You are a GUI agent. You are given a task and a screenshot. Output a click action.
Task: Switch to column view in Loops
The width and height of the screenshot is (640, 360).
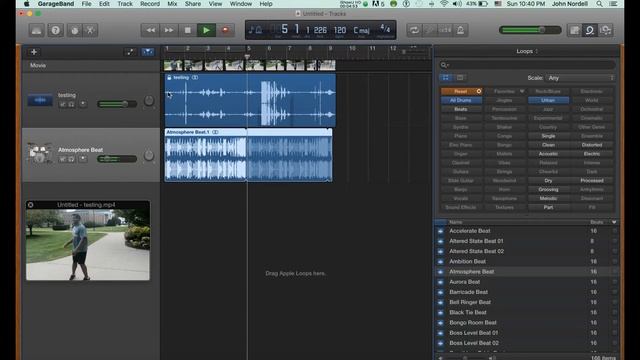pos(460,78)
